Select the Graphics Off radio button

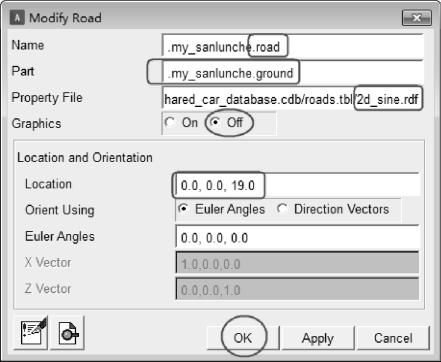point(216,123)
